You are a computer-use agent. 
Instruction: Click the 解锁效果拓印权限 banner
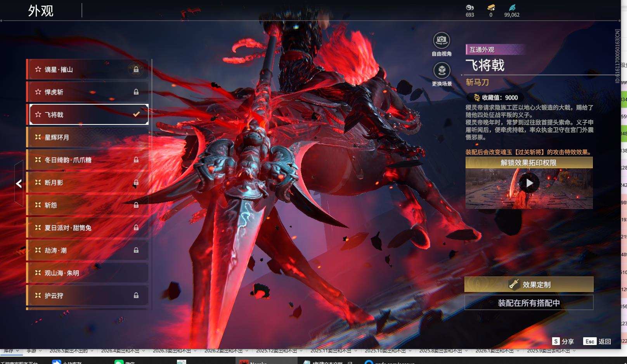[529, 163]
